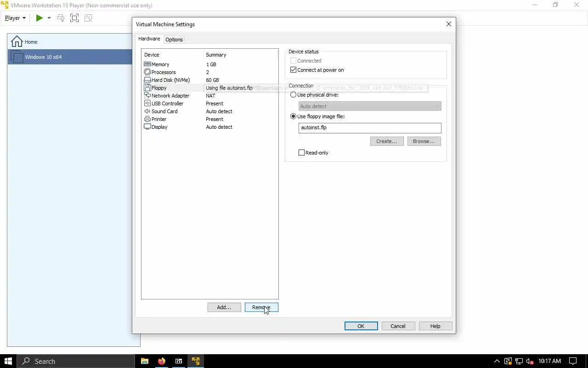Select Use physical drive radio button
The height and width of the screenshot is (368, 588).
point(293,95)
